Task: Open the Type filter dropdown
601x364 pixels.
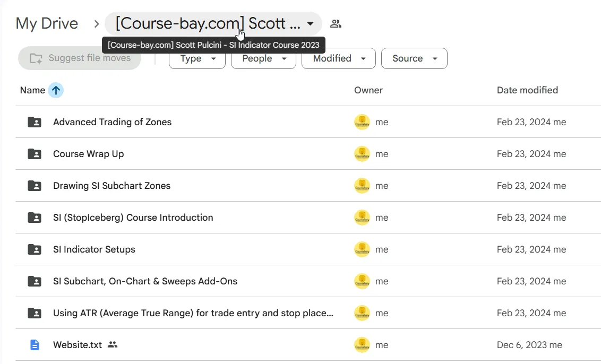Action: [x=197, y=58]
